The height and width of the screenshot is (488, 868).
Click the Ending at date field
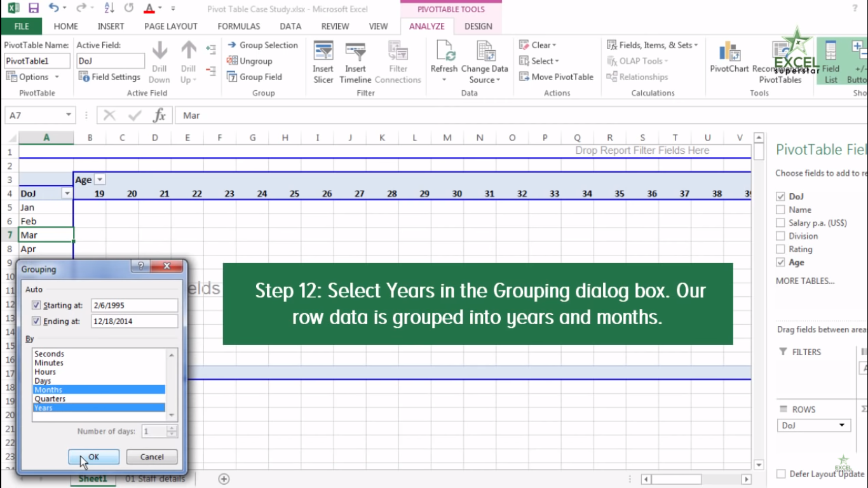coord(134,321)
